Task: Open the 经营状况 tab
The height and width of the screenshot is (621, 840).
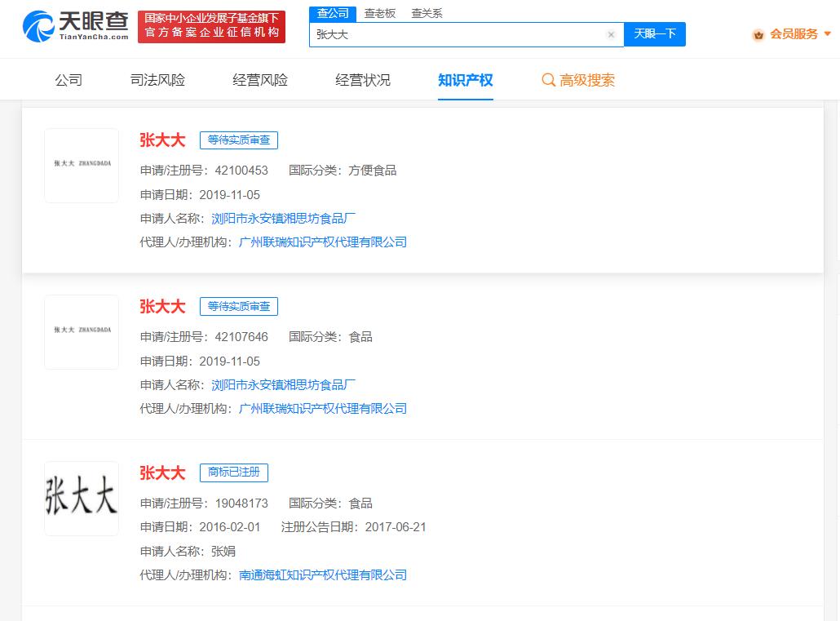Action: pyautogui.click(x=363, y=80)
